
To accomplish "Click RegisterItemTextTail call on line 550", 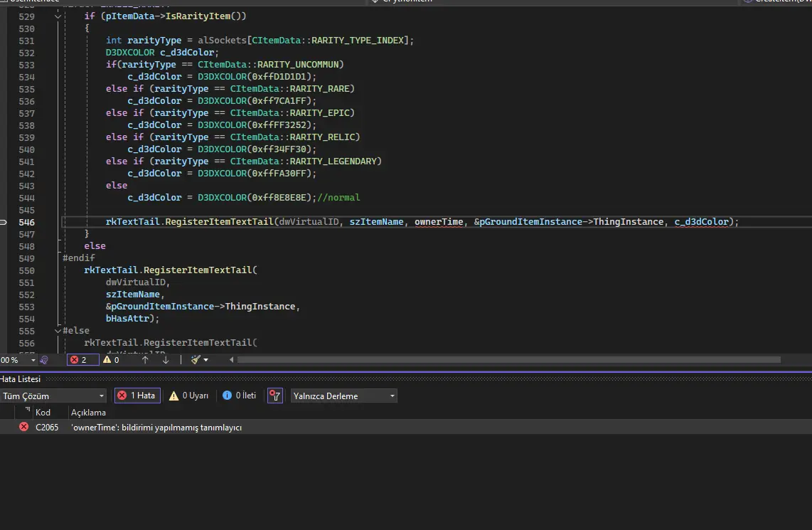I will pos(197,270).
